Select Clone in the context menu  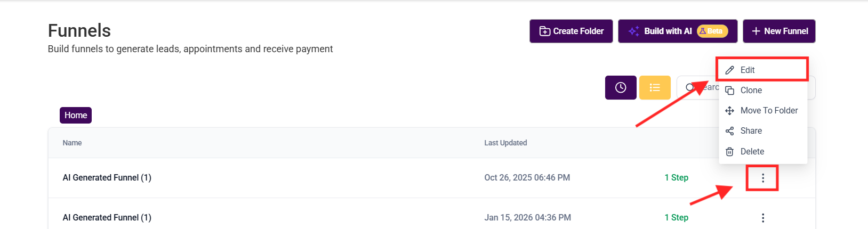click(x=751, y=91)
